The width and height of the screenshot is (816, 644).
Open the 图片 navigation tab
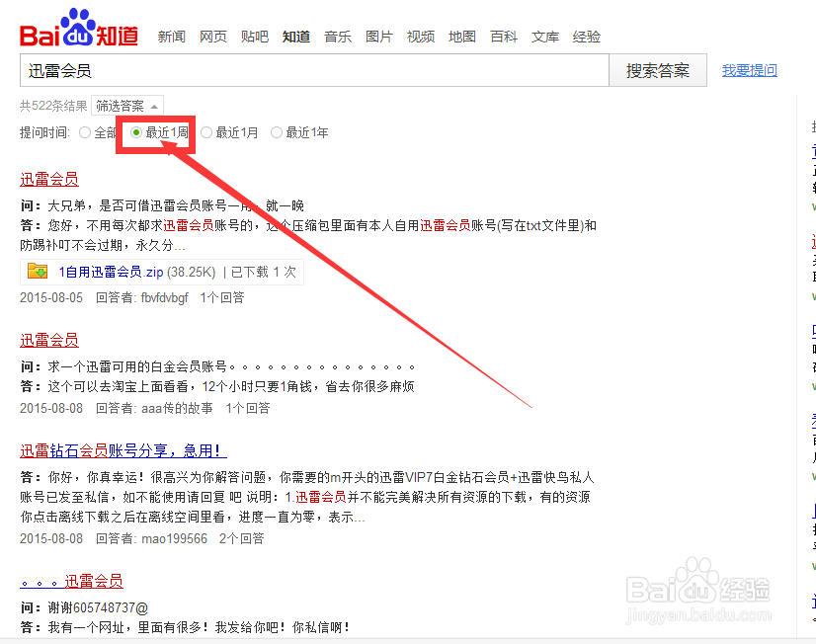click(379, 37)
